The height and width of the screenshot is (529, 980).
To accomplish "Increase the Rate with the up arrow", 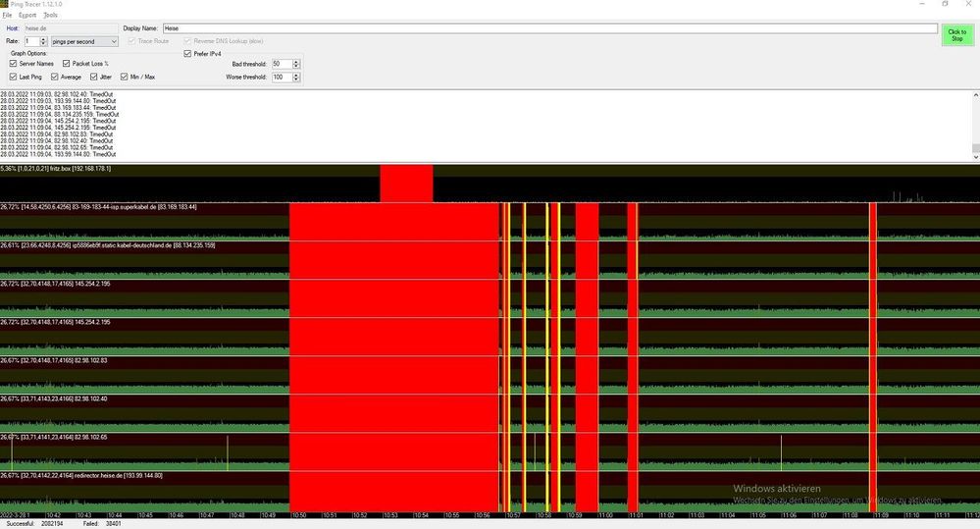I will pos(43,39).
